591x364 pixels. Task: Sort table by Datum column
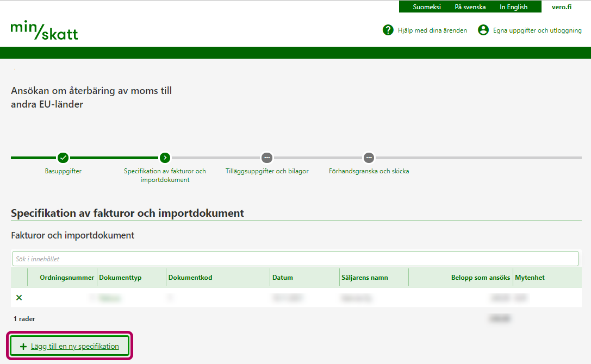click(283, 278)
